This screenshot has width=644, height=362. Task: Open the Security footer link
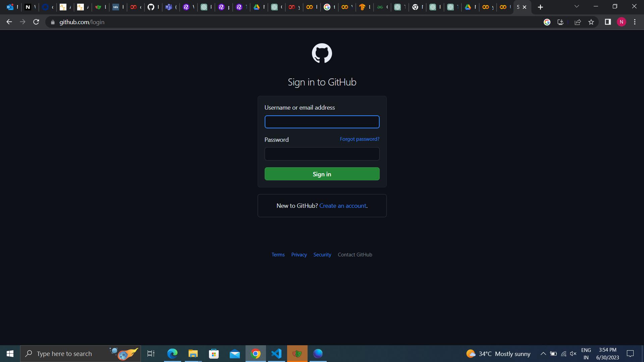click(x=322, y=255)
